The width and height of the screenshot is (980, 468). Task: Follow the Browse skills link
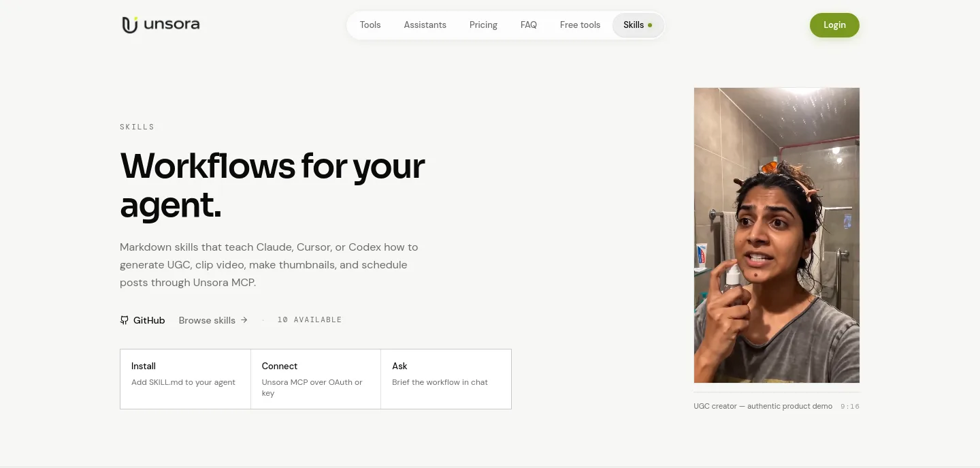pos(213,320)
